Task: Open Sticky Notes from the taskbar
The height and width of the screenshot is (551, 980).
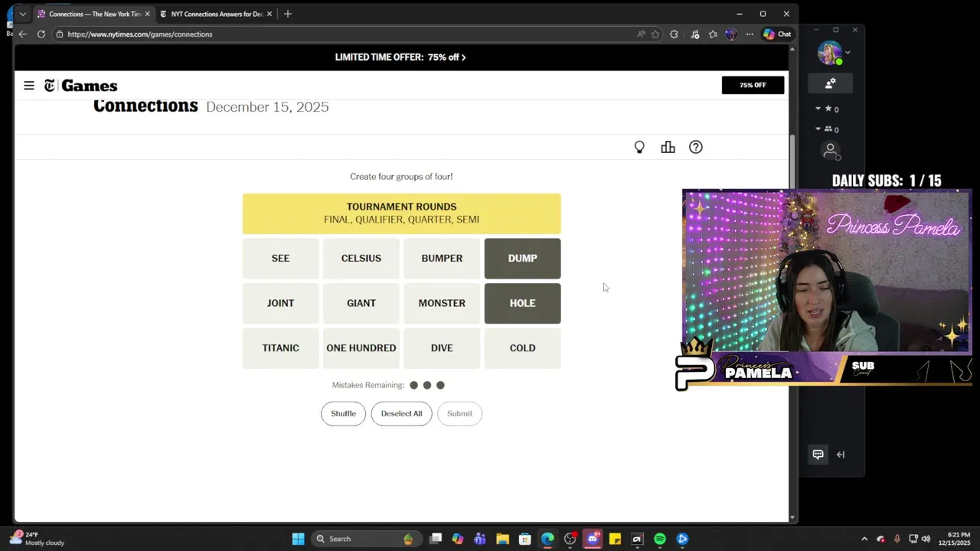Action: 615,539
